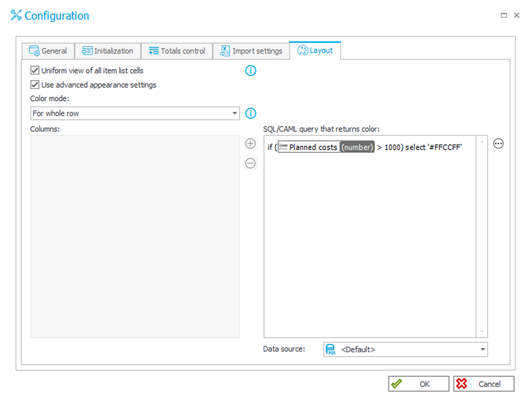Click the SQL data source icon
Viewport: 530px width, 399px height.
(x=330, y=349)
